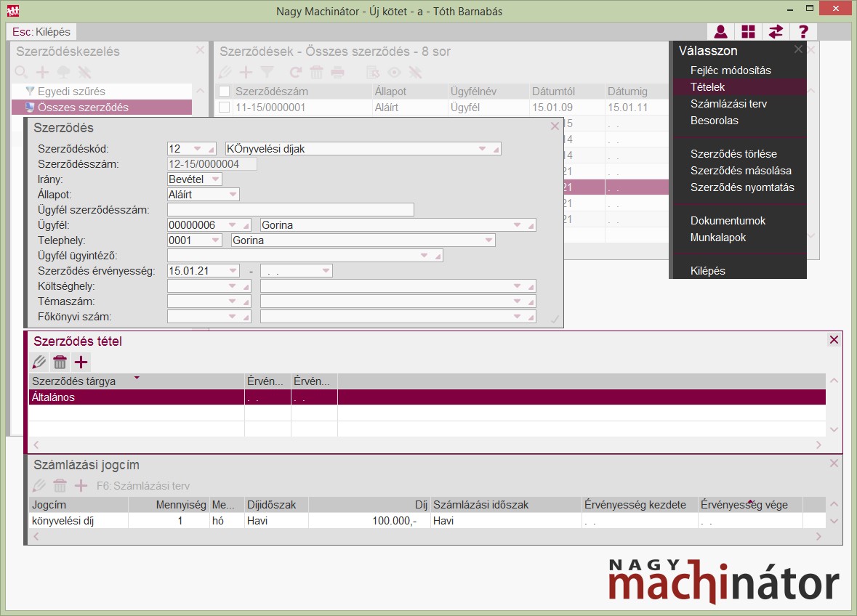Open the grid modules icon in top bar
The image size is (857, 616).
click(x=748, y=32)
